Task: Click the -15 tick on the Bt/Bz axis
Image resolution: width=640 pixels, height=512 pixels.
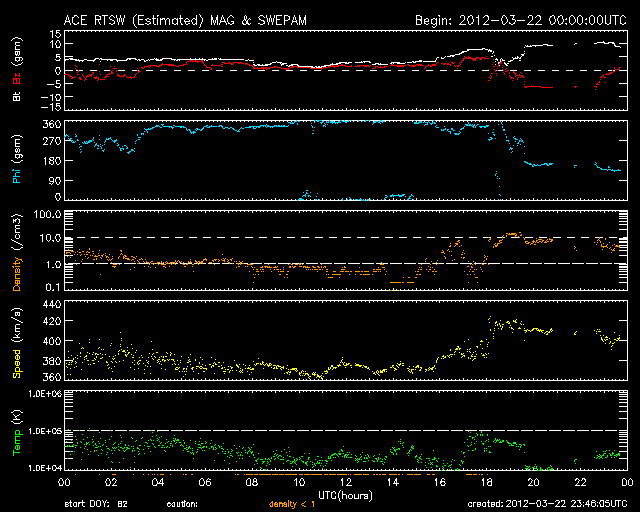Action: (x=51, y=107)
